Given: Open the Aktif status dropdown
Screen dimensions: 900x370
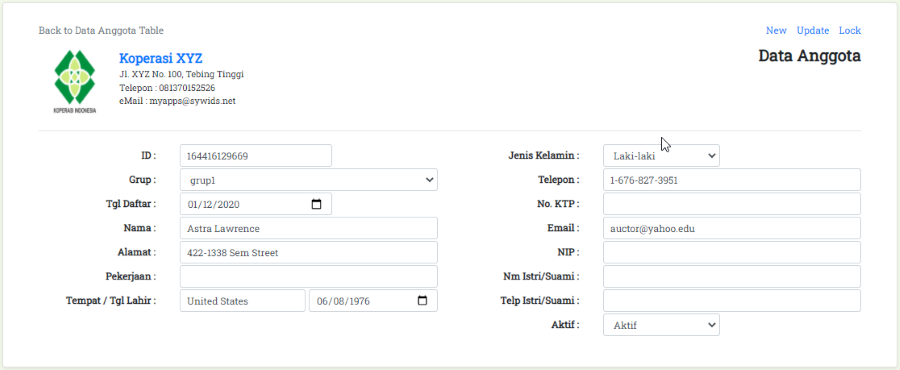Looking at the screenshot, I should tap(661, 325).
